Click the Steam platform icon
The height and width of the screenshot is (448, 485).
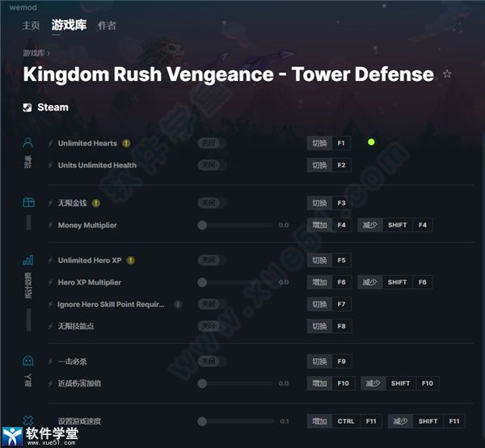click(27, 108)
